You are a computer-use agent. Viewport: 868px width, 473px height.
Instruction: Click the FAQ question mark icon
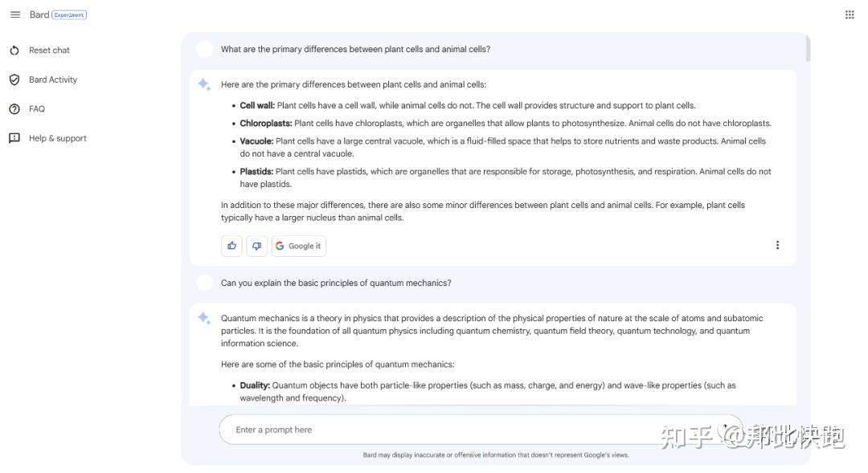pos(14,109)
